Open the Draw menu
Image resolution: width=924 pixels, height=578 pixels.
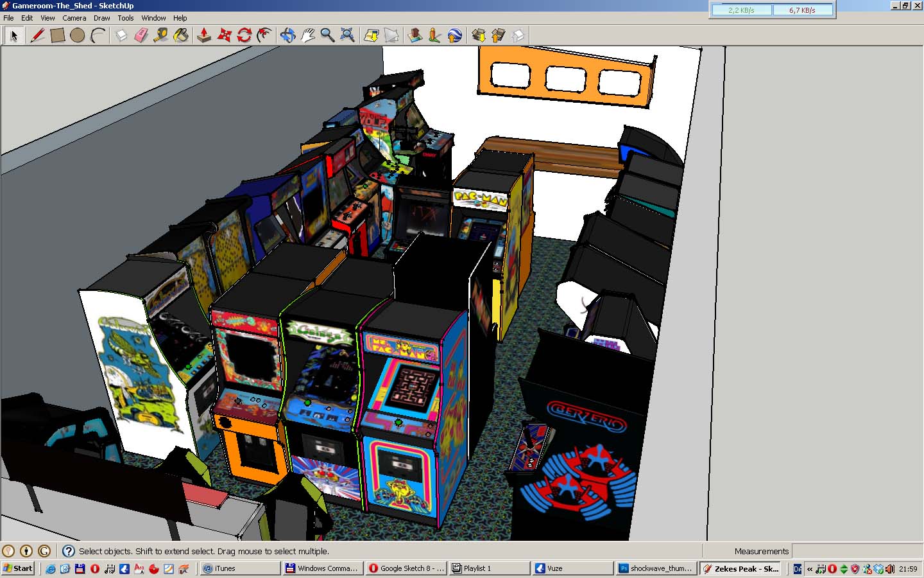102,18
